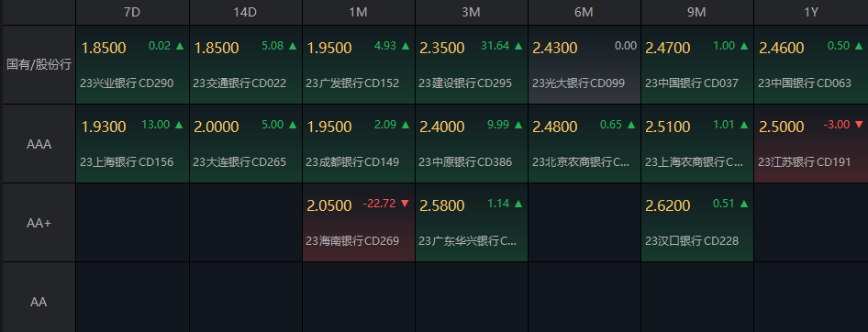Viewport: 868px width, 332px height.
Task: Click red down arrow in 23江苏银行CD191 cell
Action: pyautogui.click(x=859, y=125)
